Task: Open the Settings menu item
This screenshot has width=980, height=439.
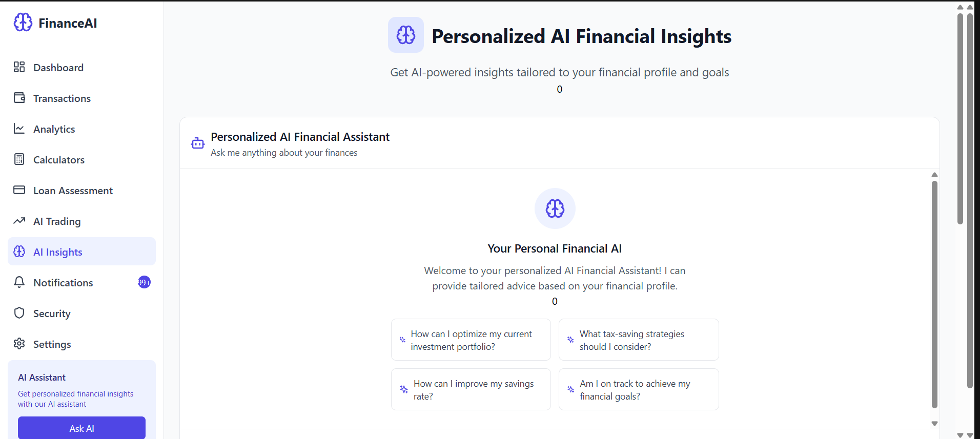Action: [x=52, y=344]
